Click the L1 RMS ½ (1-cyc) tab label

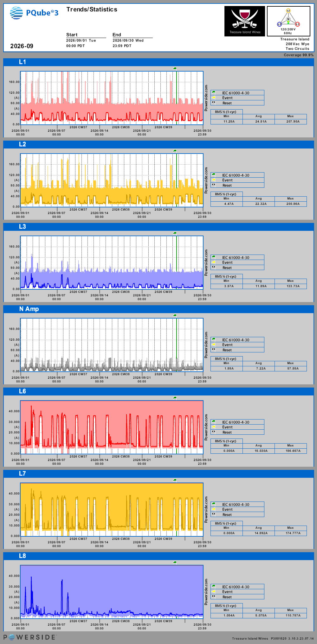click(225, 112)
